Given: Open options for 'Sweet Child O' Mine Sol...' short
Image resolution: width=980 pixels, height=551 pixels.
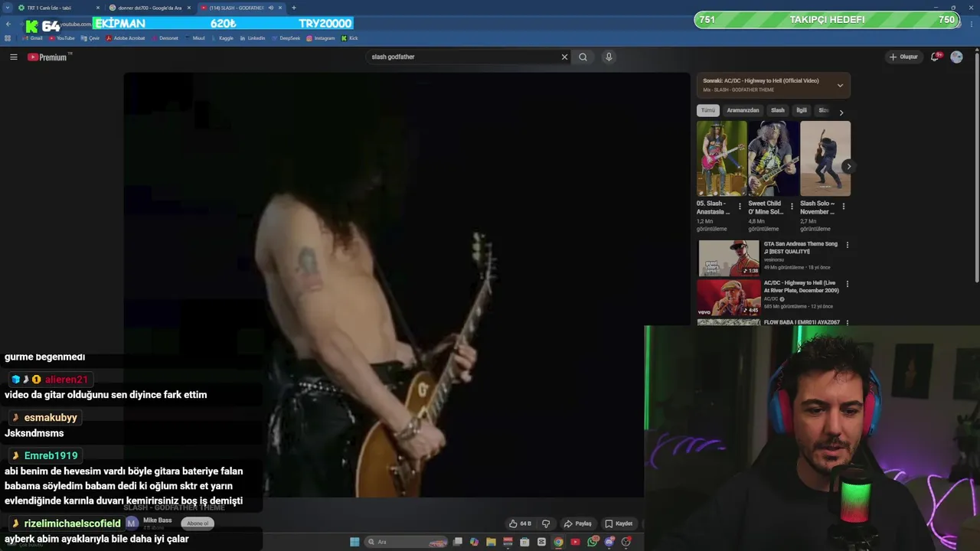Looking at the screenshot, I should click(792, 207).
